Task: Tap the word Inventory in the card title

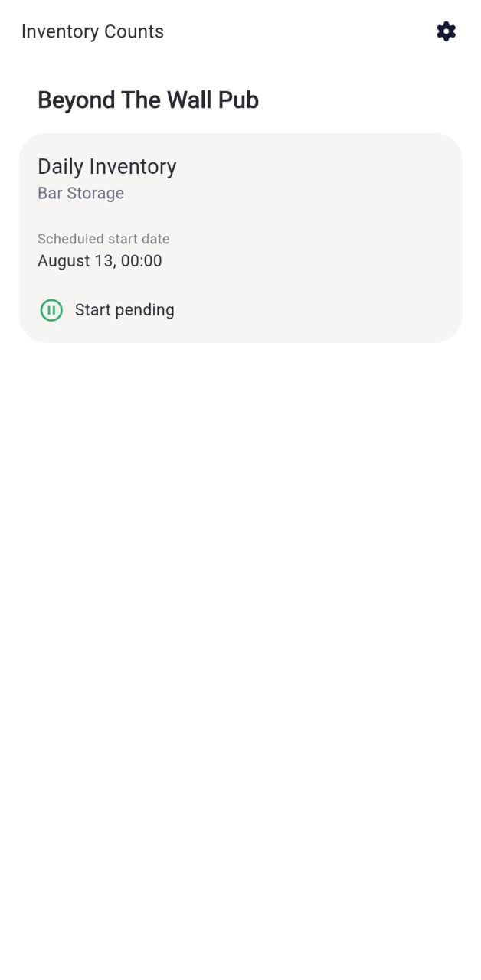Action: 133,167
